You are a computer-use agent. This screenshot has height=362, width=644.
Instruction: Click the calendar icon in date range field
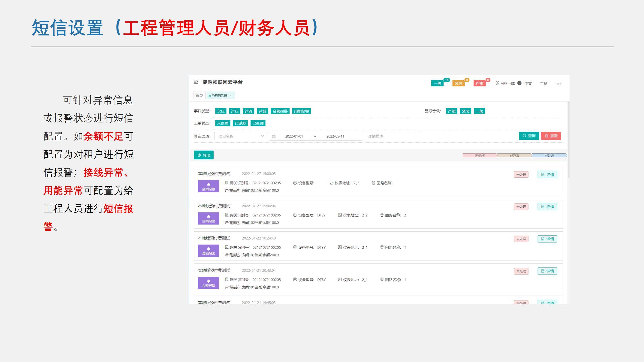(274, 136)
